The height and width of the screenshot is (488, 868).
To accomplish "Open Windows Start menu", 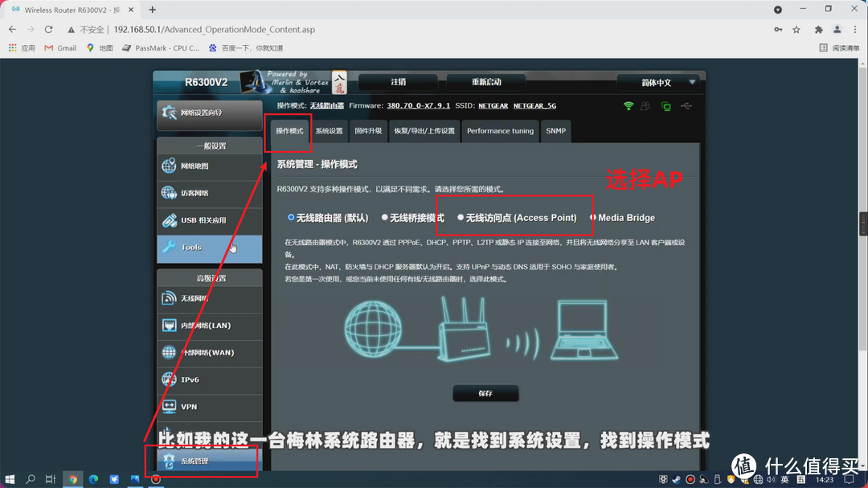I will coord(10,479).
